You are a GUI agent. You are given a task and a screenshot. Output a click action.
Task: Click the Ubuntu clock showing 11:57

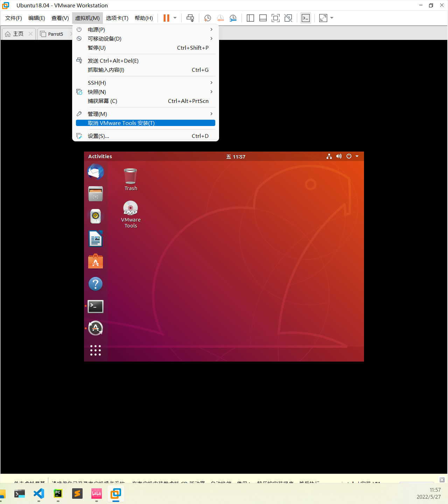click(x=236, y=156)
